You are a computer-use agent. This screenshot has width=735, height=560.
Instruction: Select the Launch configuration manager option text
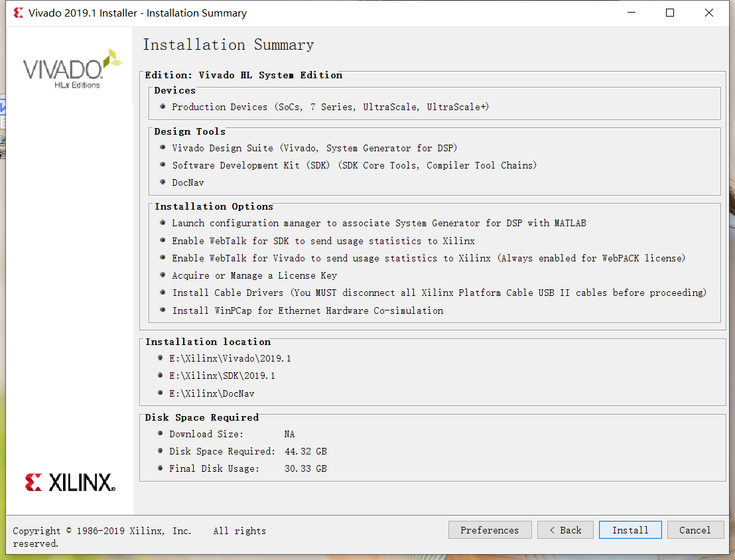tap(379, 223)
